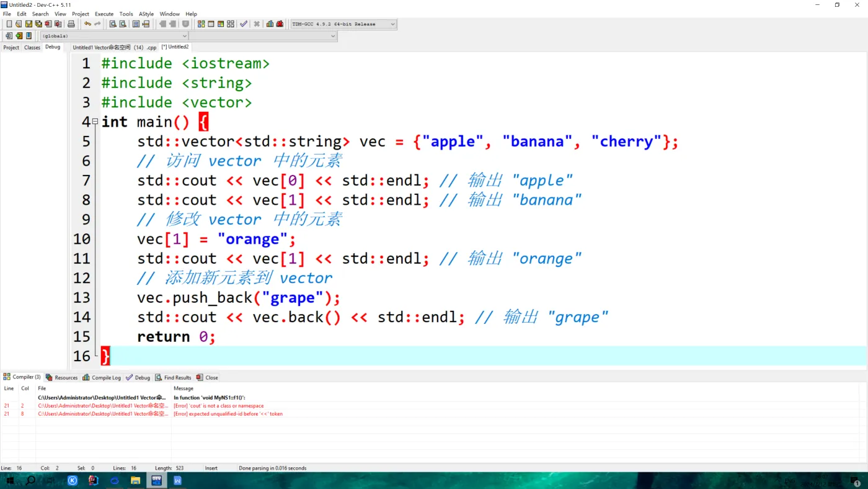Undo the last edit via toolbar
This screenshot has height=489, width=868.
pos(87,24)
